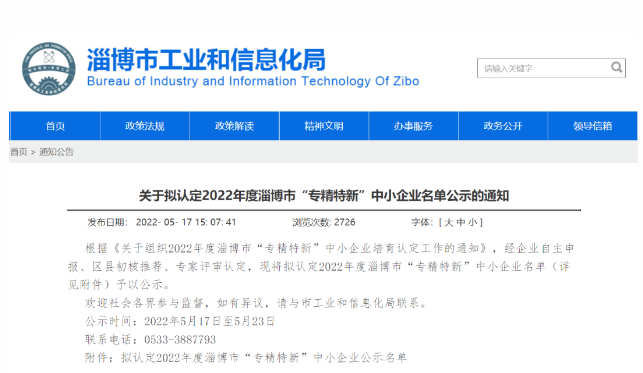Click the bureau round emblem logo
643x373 pixels.
(48, 68)
